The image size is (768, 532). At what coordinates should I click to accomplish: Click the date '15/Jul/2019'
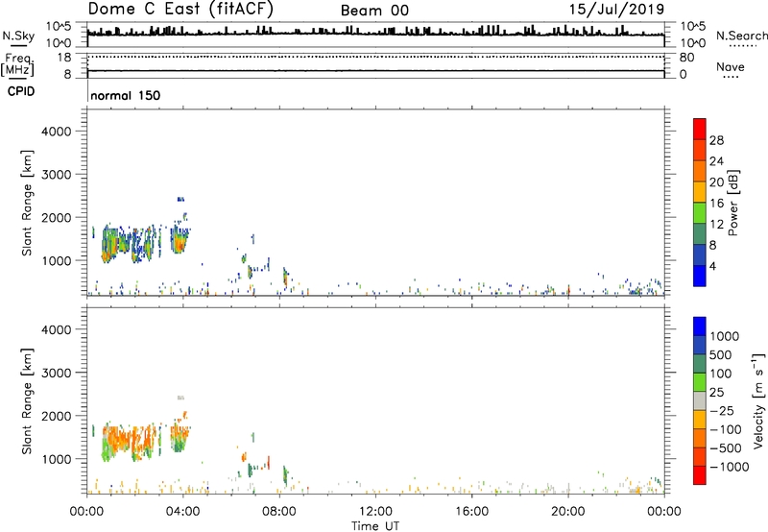[616, 10]
